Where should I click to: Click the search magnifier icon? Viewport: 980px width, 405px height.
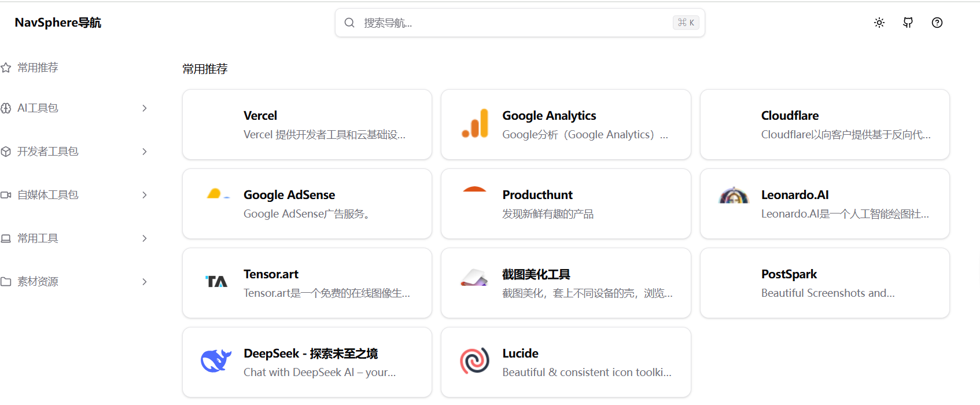tap(349, 23)
